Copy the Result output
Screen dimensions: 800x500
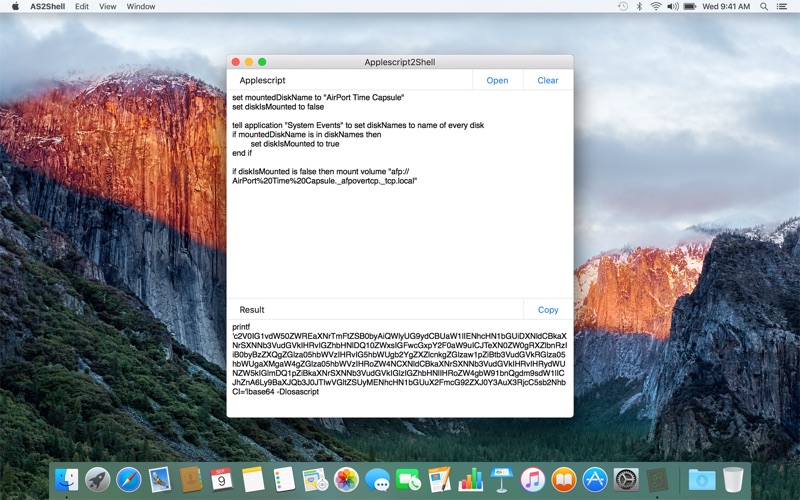pyautogui.click(x=548, y=310)
